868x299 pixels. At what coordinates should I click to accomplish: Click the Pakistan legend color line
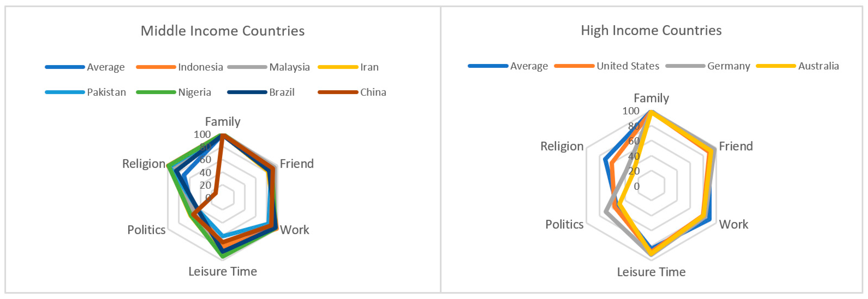tap(65, 92)
